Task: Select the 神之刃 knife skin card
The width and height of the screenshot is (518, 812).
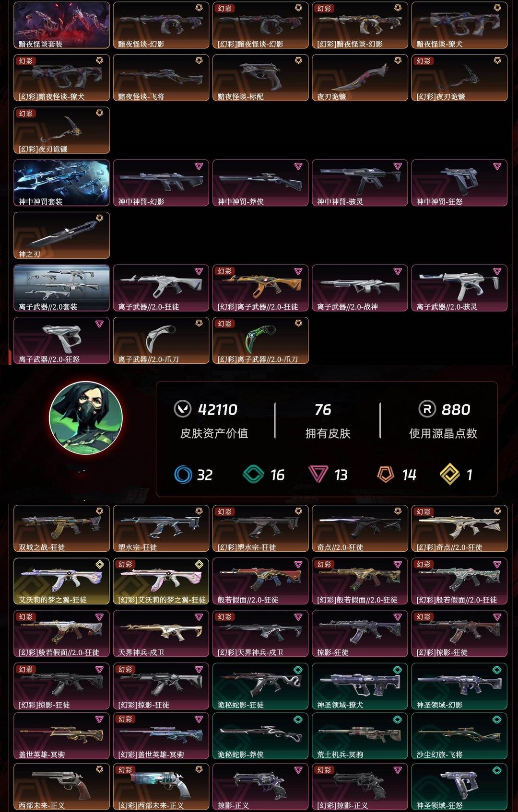Action: tap(62, 235)
